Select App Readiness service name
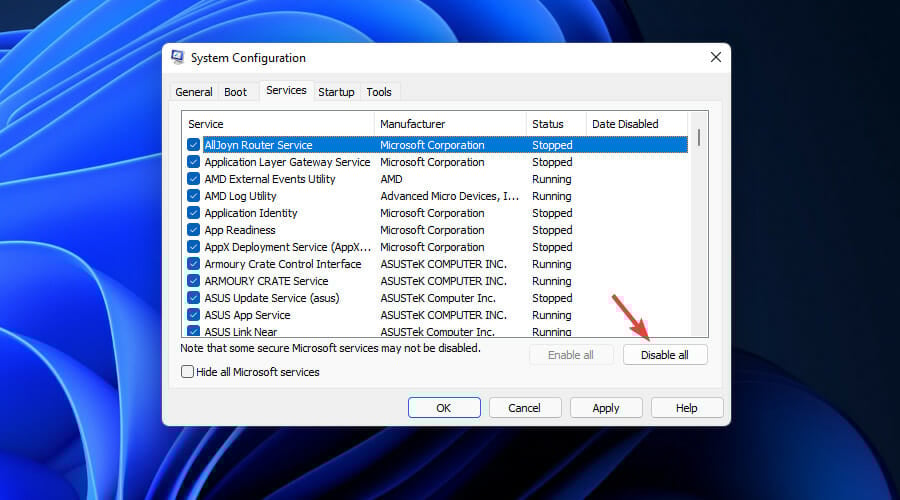The image size is (900, 500). tap(240, 230)
